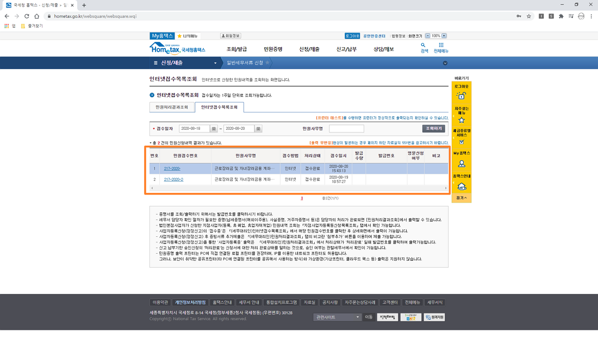
Task: Click table scrollbar left arrow
Action: coord(152,188)
